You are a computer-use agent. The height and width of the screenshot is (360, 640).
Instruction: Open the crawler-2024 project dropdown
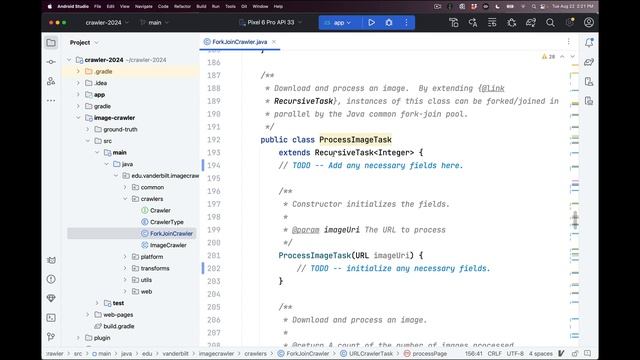coord(107,23)
